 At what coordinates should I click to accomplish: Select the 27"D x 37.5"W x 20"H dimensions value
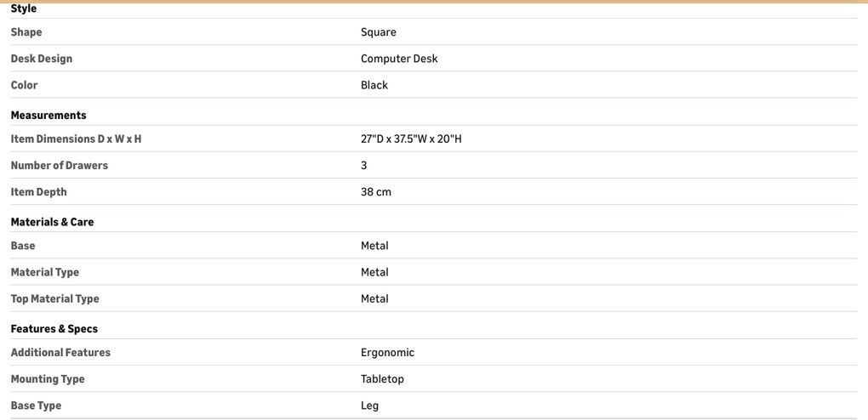(411, 139)
